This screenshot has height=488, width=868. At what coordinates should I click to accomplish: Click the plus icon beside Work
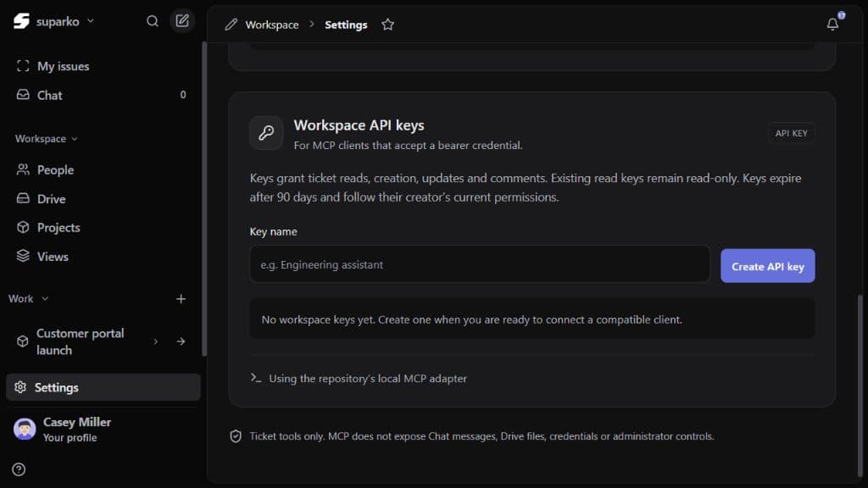pos(181,299)
